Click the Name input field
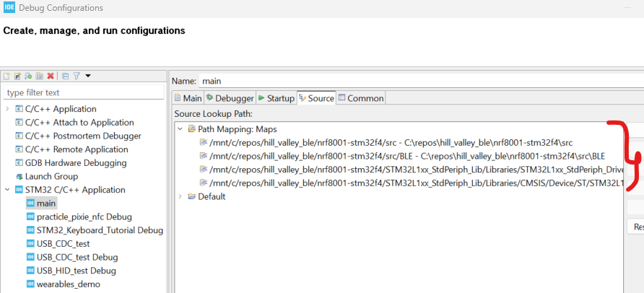 coord(412,81)
